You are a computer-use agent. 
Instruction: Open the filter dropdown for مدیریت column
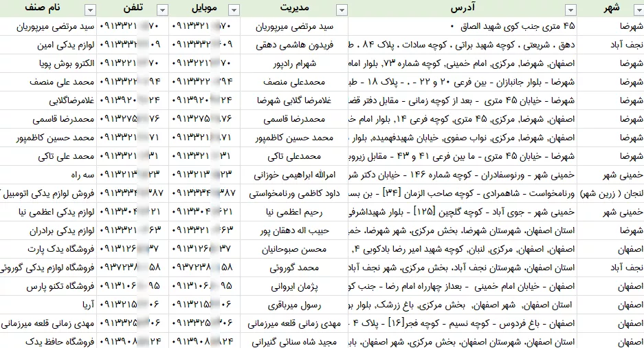[342, 10]
